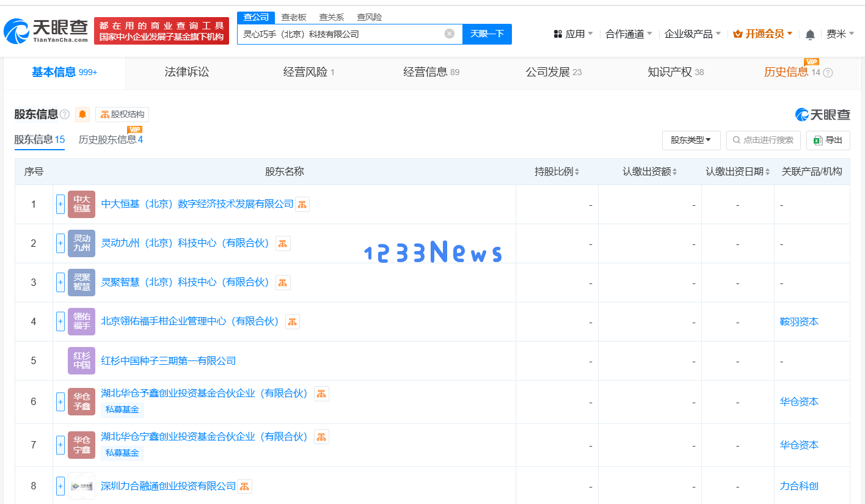865x504 pixels.
Task: Expand row 3 灵聚智慧 with plus button
Action: pos(60,282)
